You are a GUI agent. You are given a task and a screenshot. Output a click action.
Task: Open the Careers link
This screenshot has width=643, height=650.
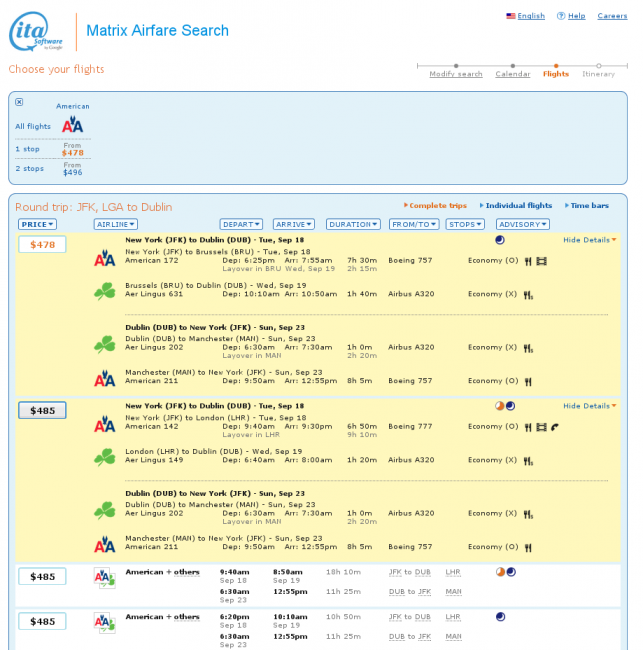(612, 16)
